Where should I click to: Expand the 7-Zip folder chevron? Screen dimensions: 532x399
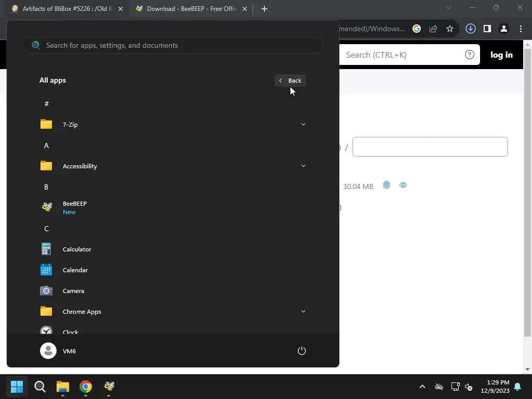point(303,124)
